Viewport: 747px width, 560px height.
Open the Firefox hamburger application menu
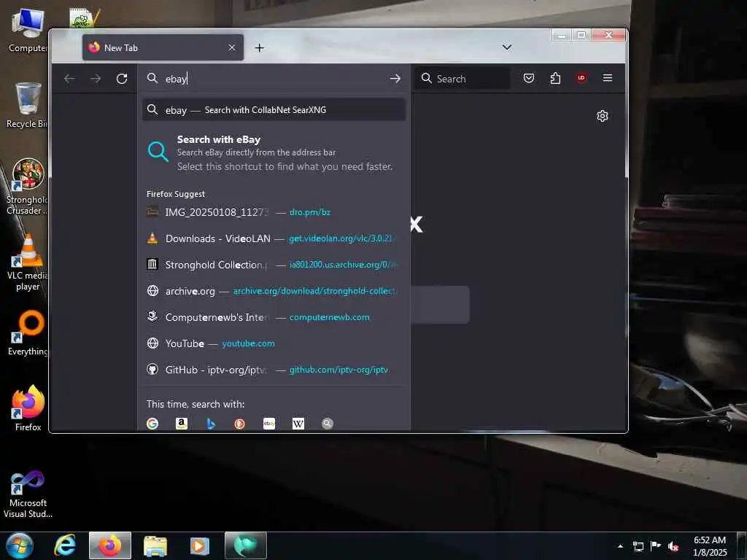[608, 77]
